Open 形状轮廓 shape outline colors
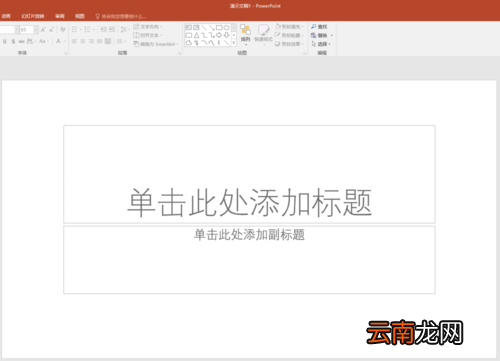This screenshot has height=361, width=500. [289, 35]
